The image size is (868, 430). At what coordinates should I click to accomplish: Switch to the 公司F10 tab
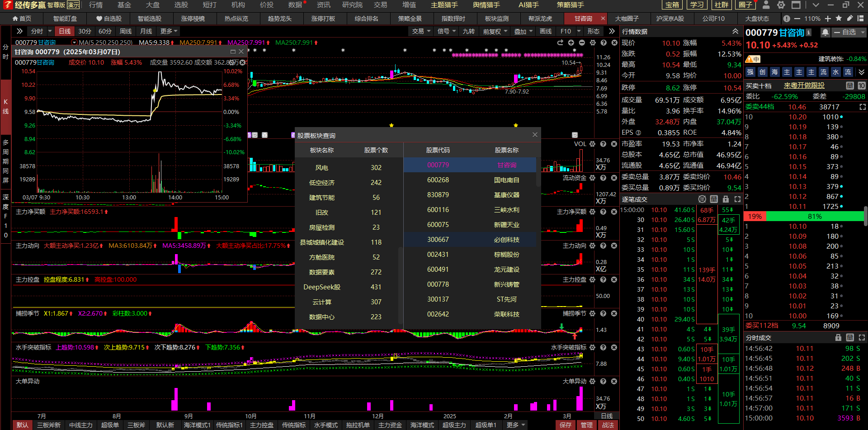click(x=713, y=19)
